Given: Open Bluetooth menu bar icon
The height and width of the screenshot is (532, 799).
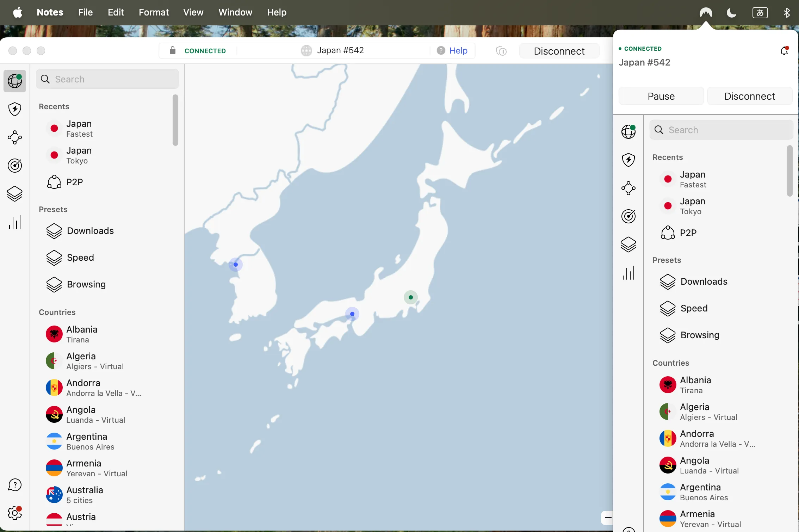Looking at the screenshot, I should (787, 13).
